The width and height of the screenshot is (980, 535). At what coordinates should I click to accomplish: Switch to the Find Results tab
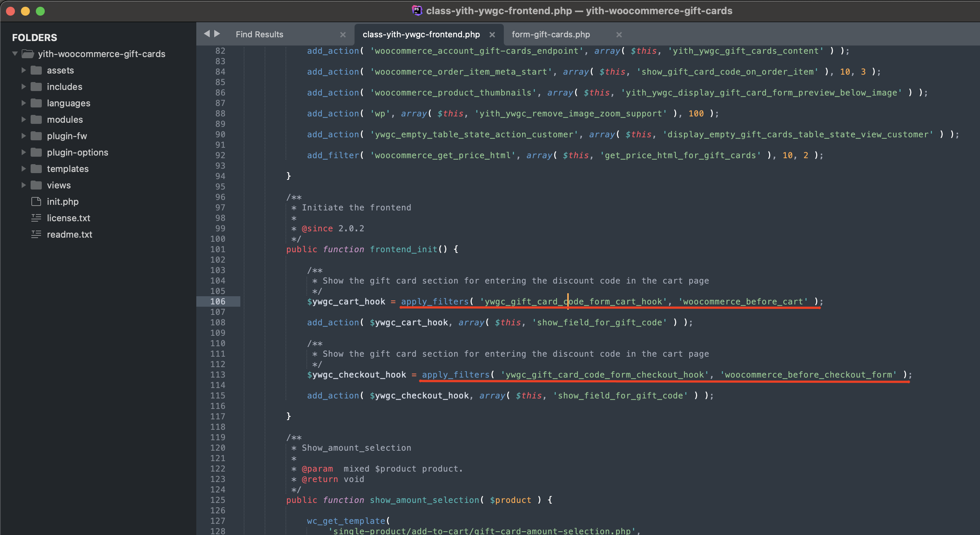pos(259,34)
